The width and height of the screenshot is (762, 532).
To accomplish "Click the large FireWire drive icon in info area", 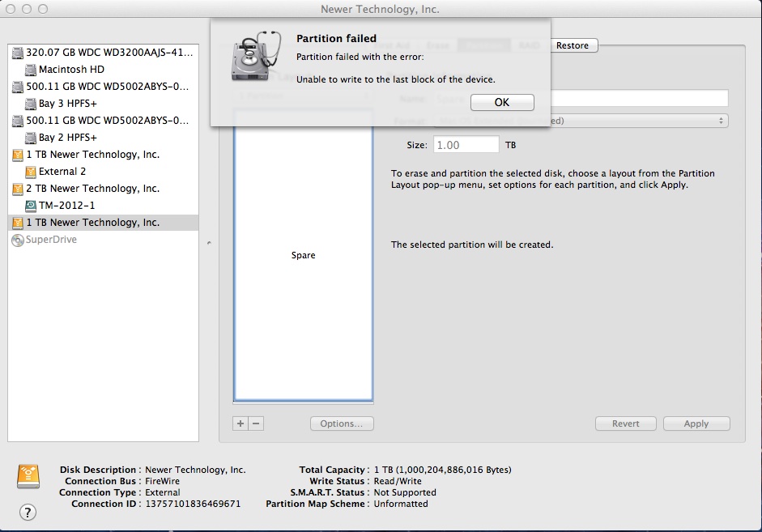I will [28, 476].
